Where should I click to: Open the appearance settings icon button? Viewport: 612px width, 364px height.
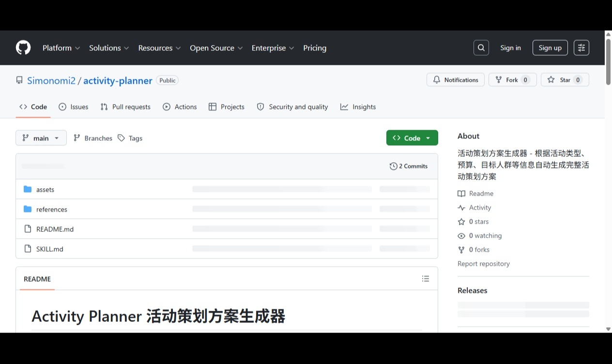(x=581, y=47)
